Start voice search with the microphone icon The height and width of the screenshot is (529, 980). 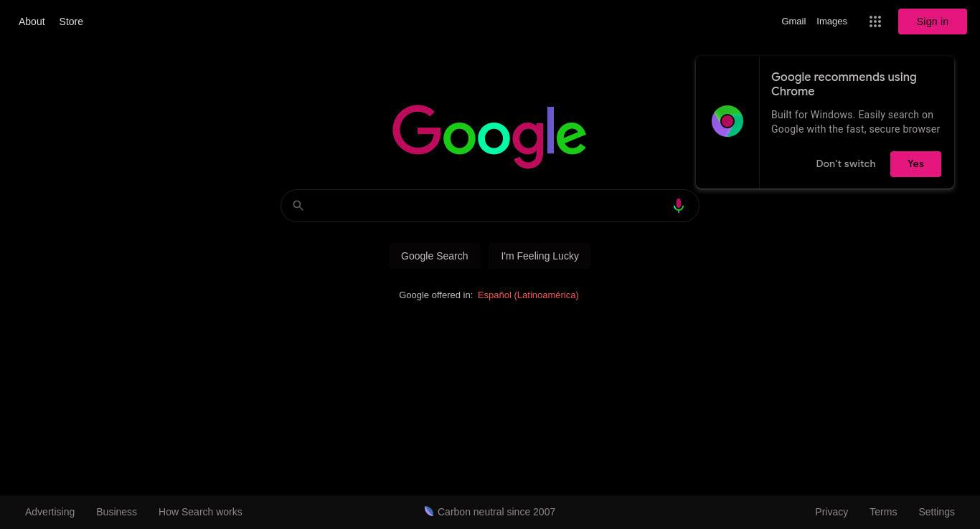click(678, 206)
